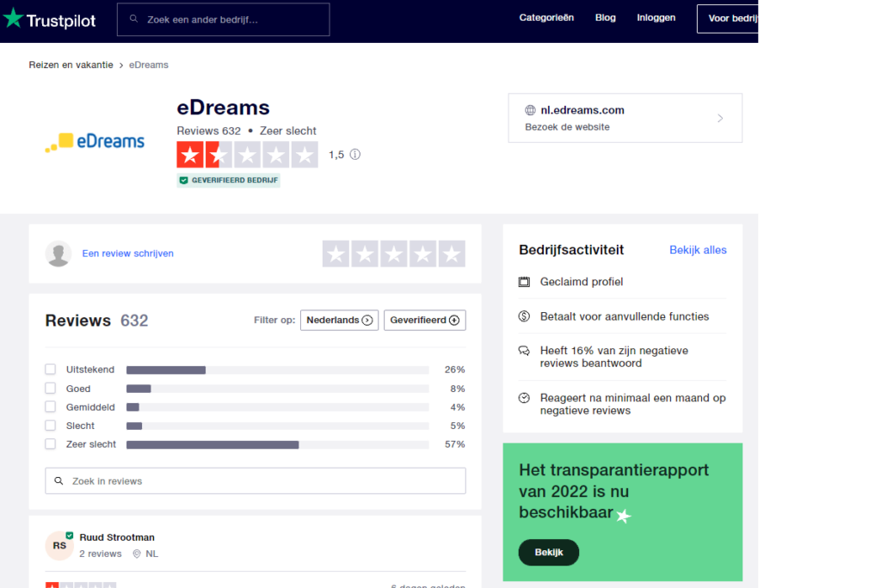Click the green verified checkmark badge icon
Viewport: 881px width, 588px height.
(x=184, y=181)
